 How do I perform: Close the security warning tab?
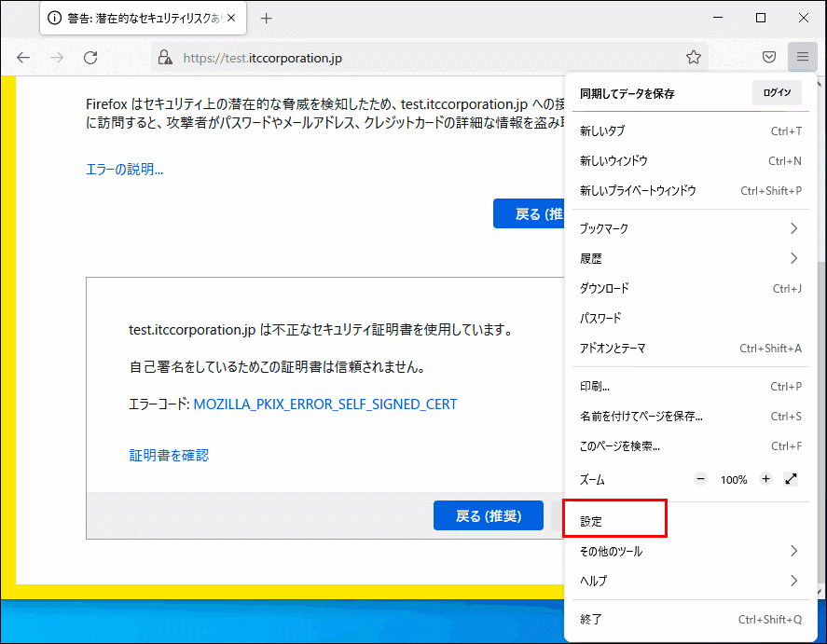(x=231, y=18)
